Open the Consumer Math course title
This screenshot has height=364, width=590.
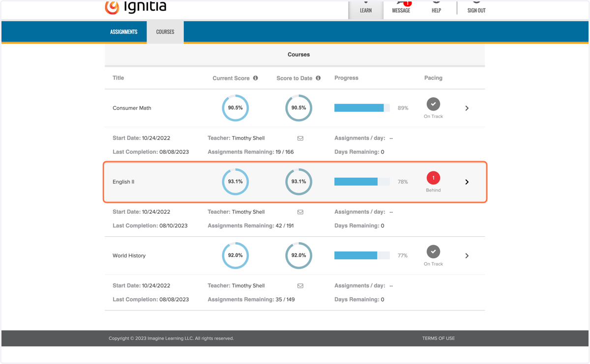tap(132, 108)
